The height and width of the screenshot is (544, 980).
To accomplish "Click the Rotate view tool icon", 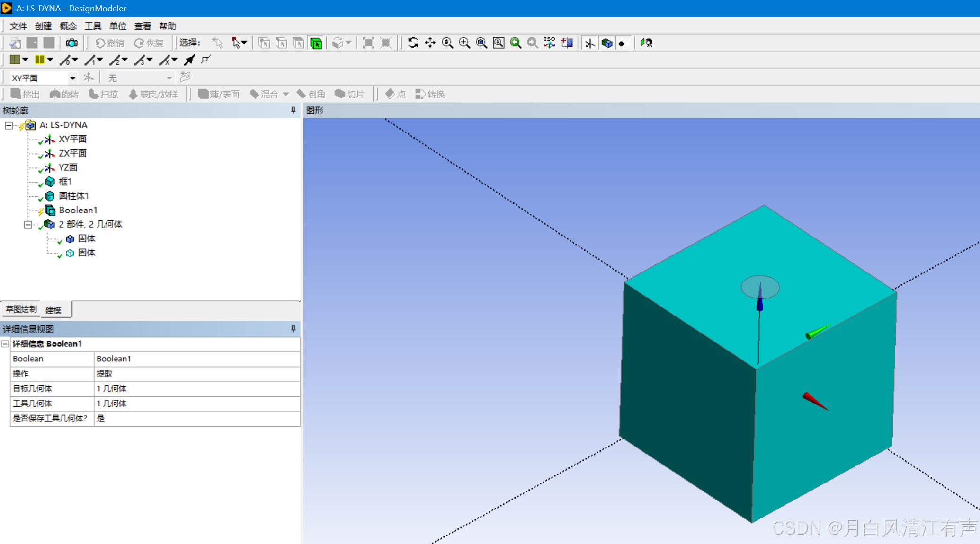I will tap(413, 43).
